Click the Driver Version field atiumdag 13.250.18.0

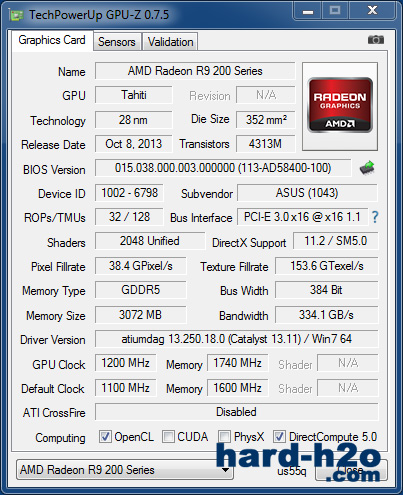237,339
